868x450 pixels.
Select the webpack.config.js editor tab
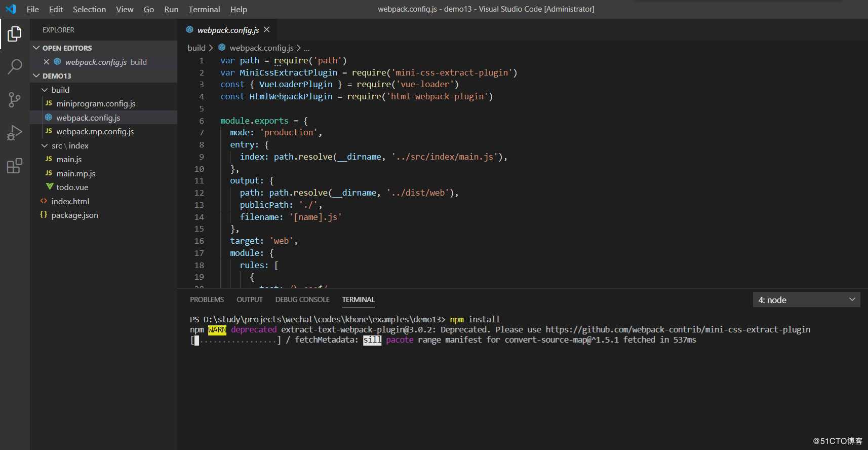(228, 30)
